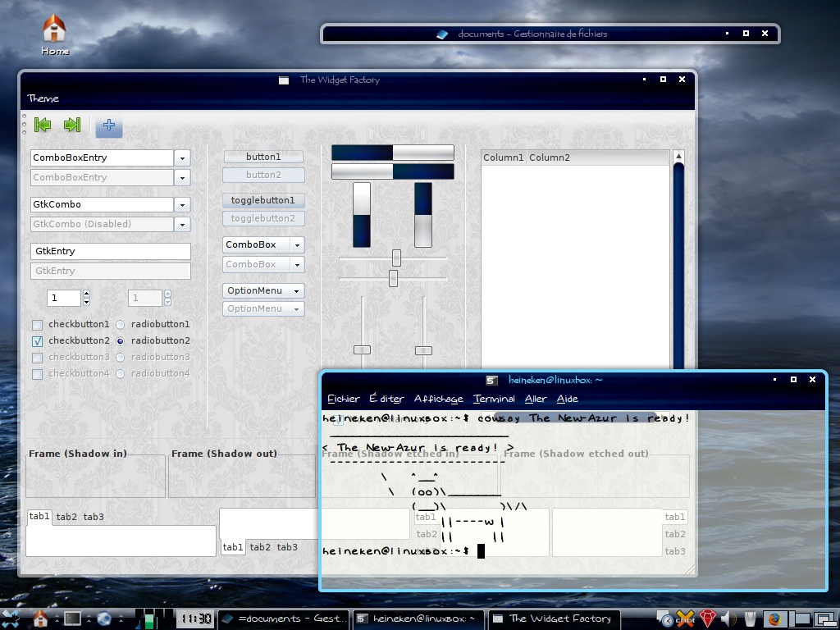The height and width of the screenshot is (630, 840).
Task: Click the 11:30 panel clock
Action: click(x=195, y=619)
